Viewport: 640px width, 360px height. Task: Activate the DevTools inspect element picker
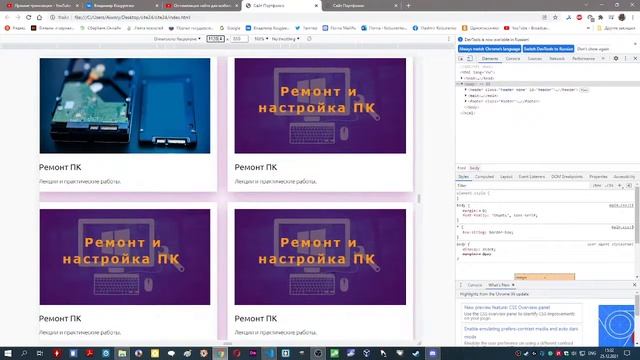(461, 59)
